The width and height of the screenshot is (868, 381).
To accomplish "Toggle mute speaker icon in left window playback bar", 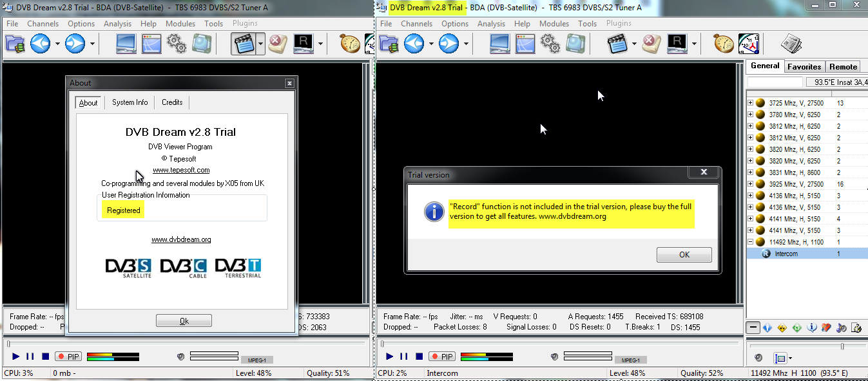I will tap(181, 357).
